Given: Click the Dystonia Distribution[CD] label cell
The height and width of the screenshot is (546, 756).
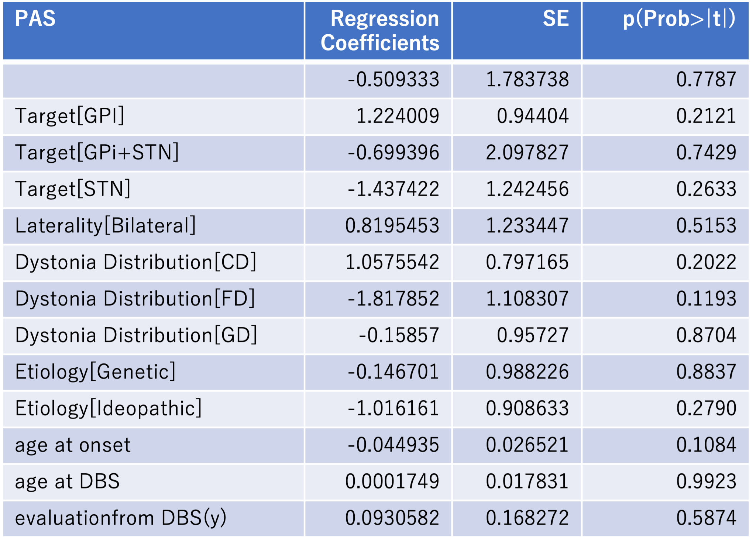Looking at the screenshot, I should [x=135, y=262].
